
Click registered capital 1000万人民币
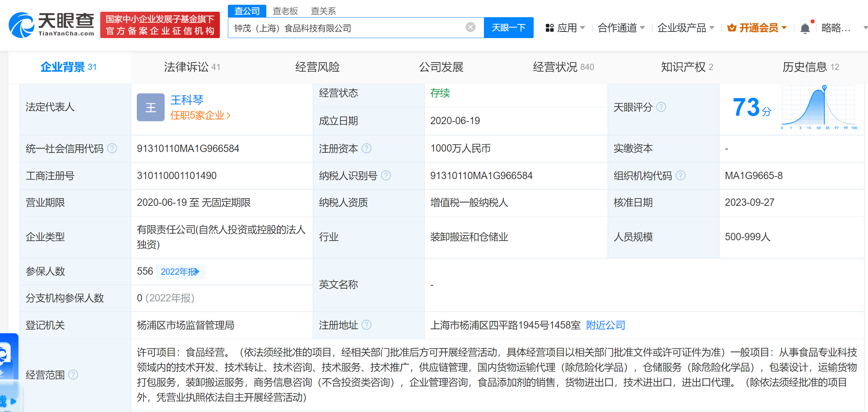(x=461, y=148)
